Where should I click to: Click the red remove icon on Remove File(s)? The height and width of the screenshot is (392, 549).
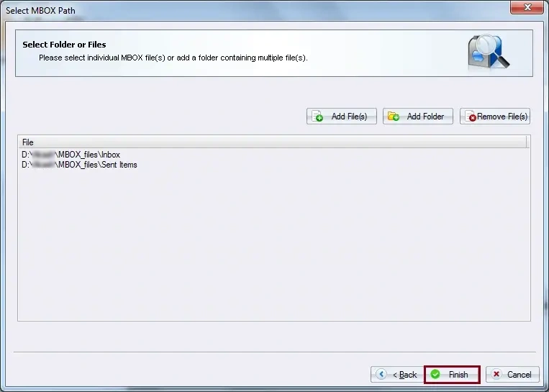471,117
